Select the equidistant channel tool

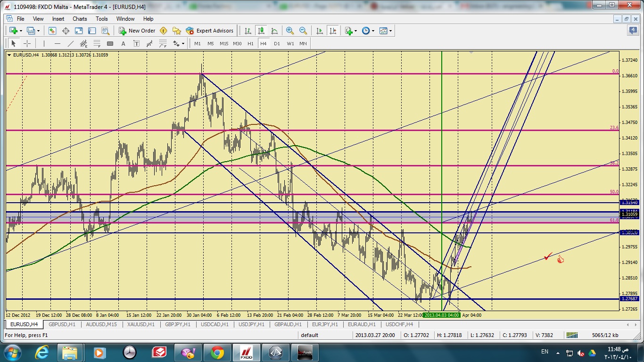pos(83,43)
